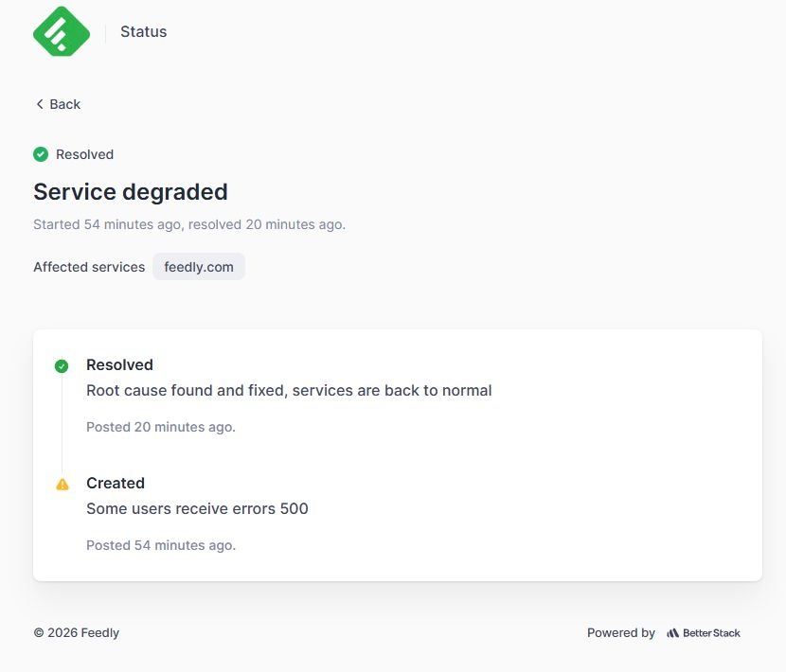This screenshot has width=786, height=672.
Task: Click the green Resolved checkmark above the title
Action: click(x=41, y=154)
